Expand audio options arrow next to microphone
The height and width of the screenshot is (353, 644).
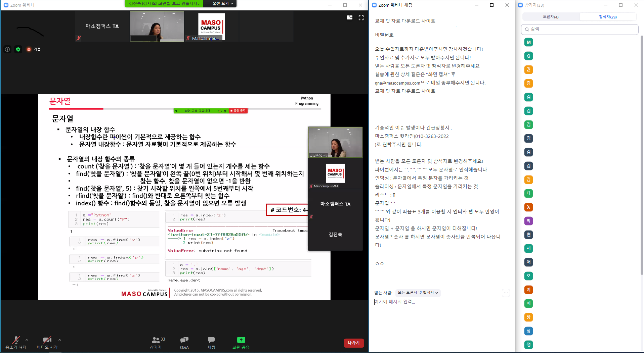coord(27,340)
